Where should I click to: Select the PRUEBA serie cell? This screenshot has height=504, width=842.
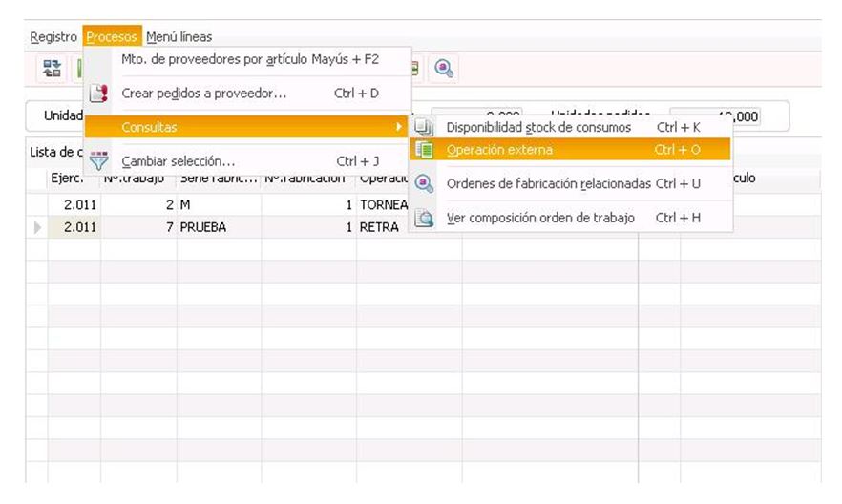click(x=220, y=227)
